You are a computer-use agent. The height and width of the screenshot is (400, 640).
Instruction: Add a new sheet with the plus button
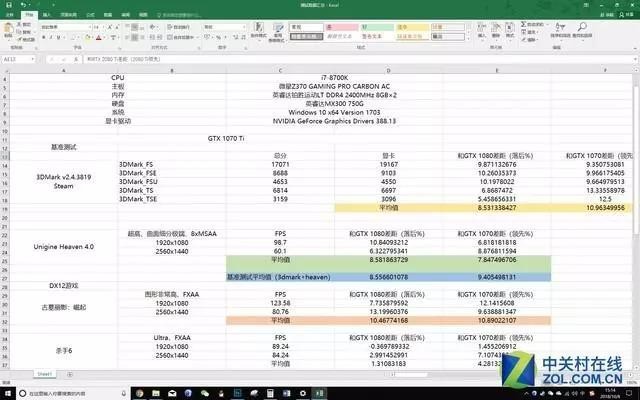70,374
